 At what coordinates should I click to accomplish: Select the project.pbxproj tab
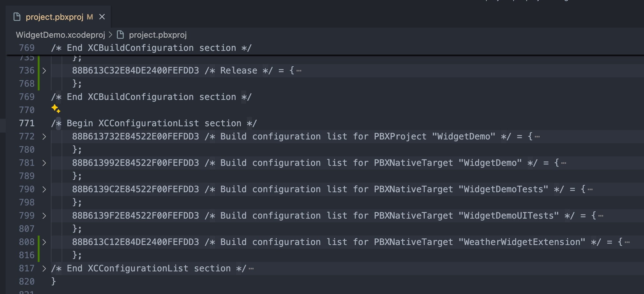pyautogui.click(x=54, y=17)
